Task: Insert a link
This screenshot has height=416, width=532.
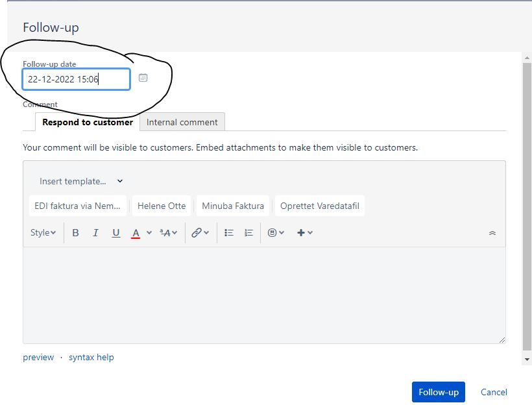Action: [197, 233]
